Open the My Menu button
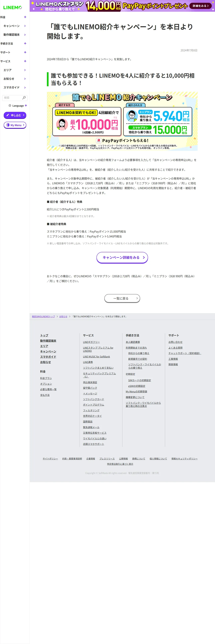 [15, 125]
